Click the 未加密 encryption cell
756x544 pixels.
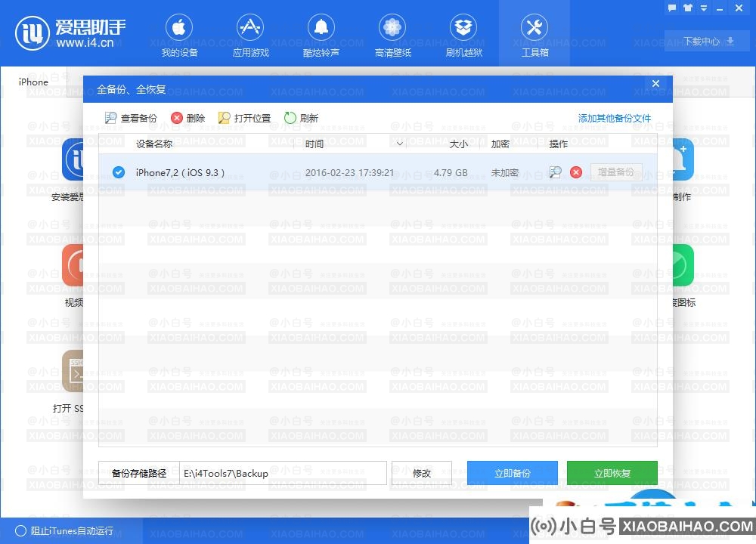(504, 172)
